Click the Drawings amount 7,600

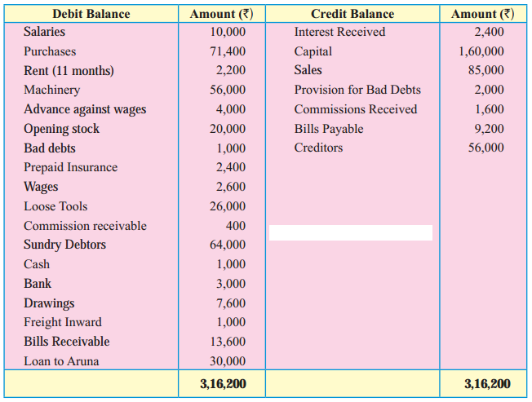(x=231, y=303)
